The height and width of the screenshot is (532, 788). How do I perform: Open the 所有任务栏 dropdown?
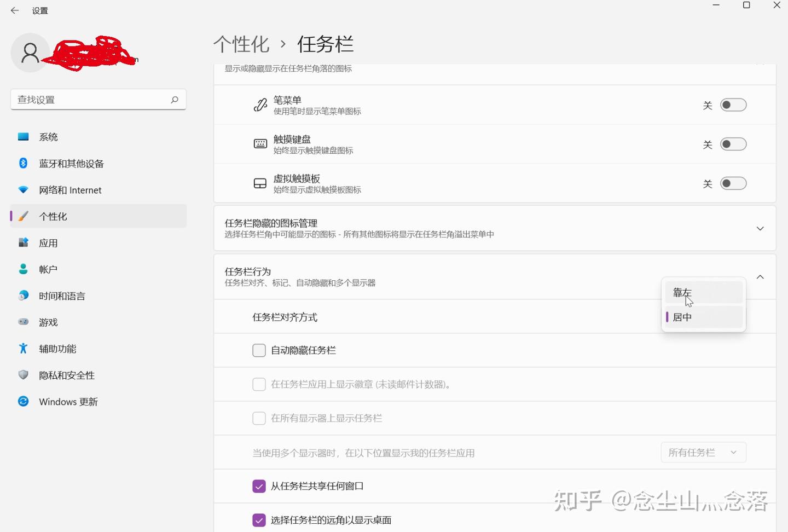click(x=704, y=453)
